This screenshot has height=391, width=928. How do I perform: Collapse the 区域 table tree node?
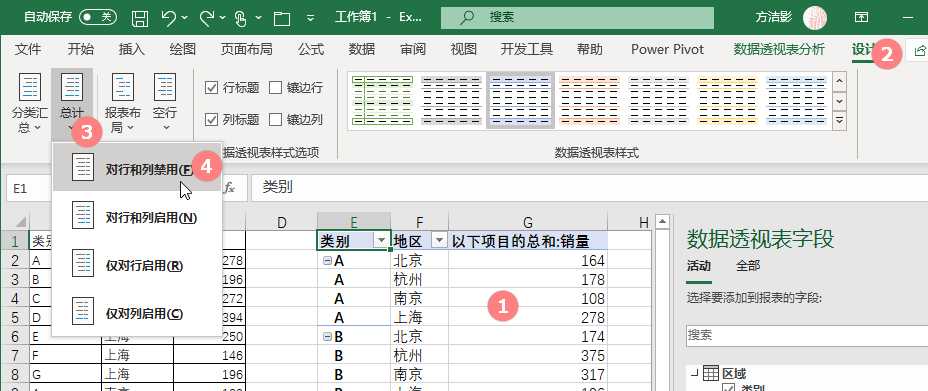694,373
